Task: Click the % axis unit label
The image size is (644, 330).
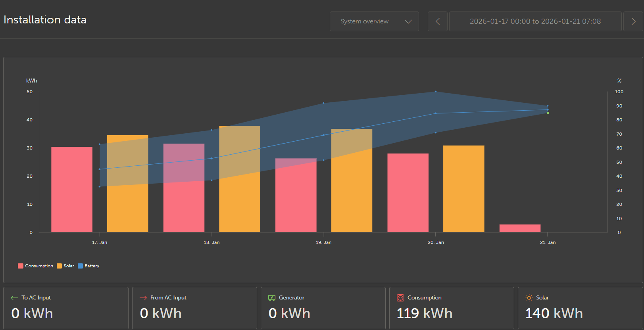Action: (619, 81)
